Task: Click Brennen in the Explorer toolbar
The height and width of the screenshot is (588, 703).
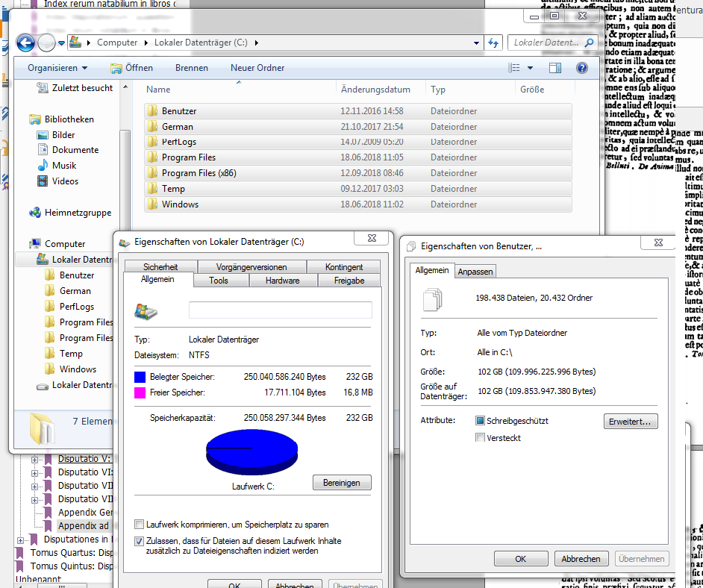Action: tap(192, 68)
